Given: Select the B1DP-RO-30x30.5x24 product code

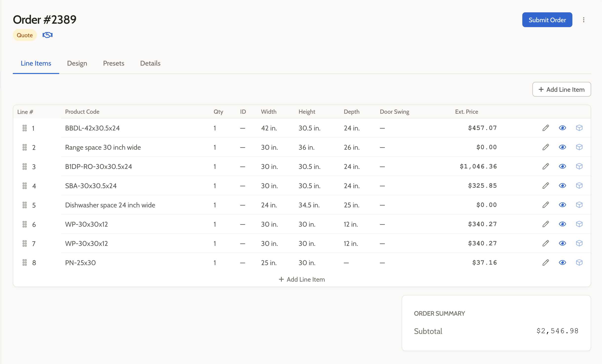Looking at the screenshot, I should (98, 166).
